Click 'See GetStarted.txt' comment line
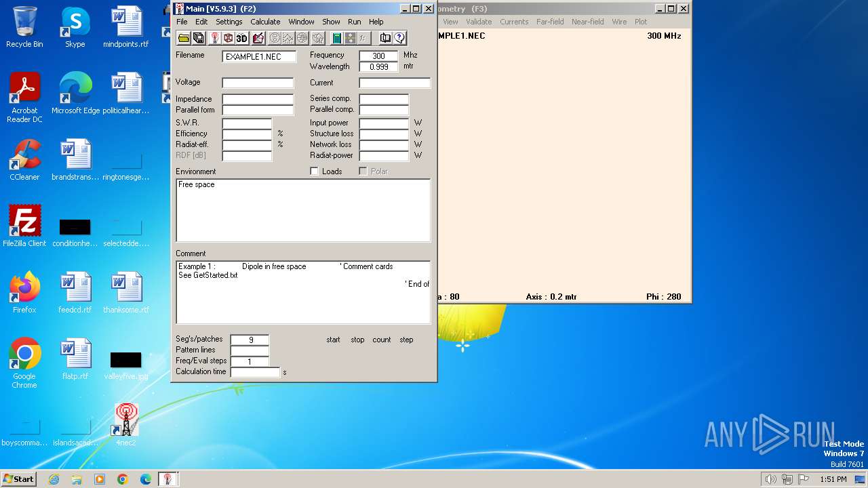The image size is (868, 488). (x=208, y=275)
